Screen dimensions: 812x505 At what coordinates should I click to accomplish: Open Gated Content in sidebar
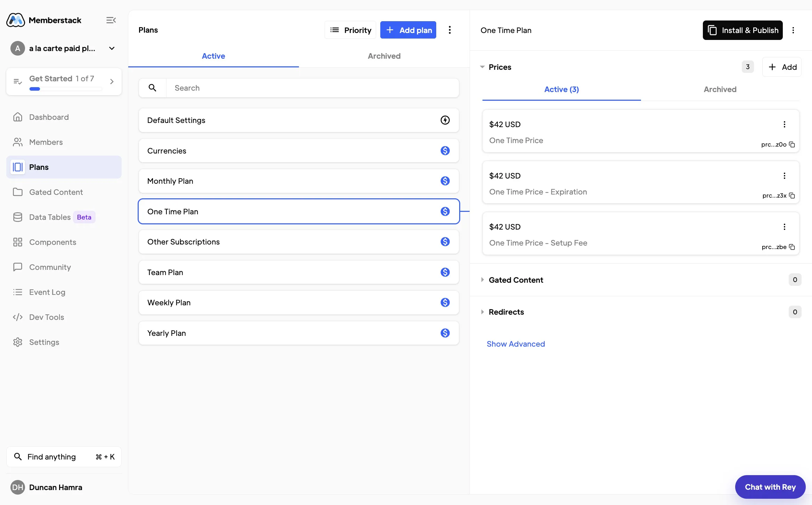pos(64,192)
